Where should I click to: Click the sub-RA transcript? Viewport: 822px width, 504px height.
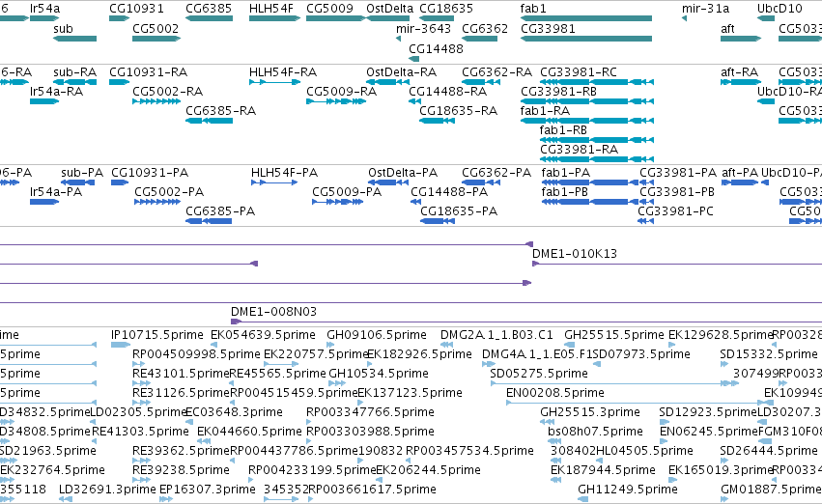[x=75, y=82]
